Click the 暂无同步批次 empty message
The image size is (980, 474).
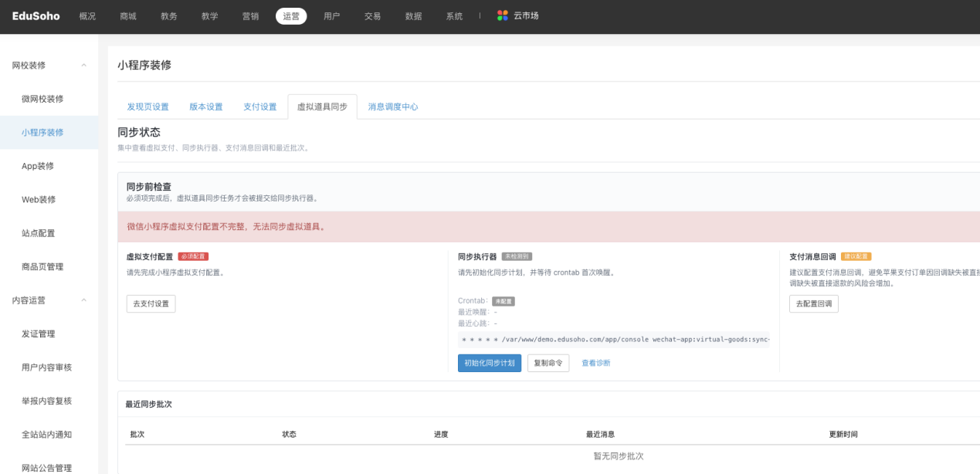(618, 456)
